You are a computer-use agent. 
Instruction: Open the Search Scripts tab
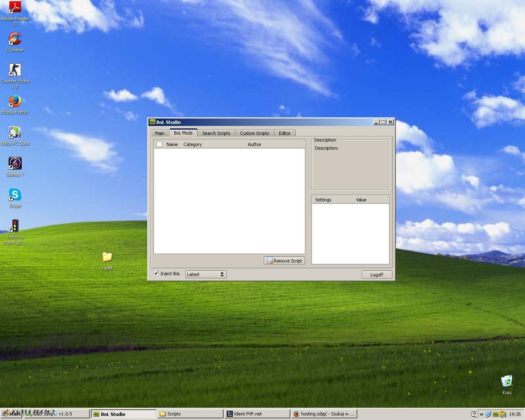click(216, 133)
